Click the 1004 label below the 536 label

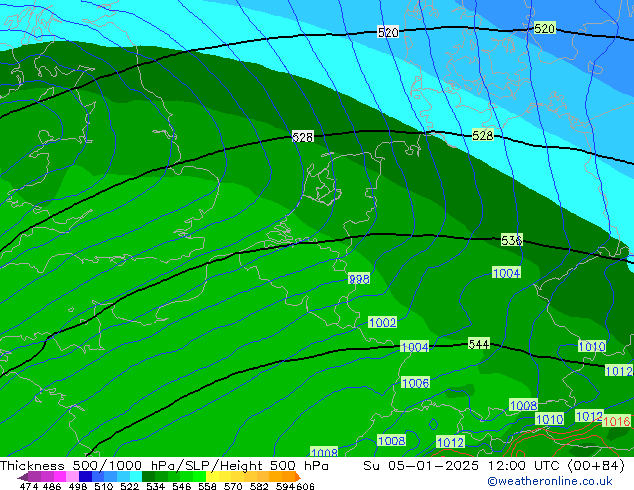pyautogui.click(x=506, y=273)
